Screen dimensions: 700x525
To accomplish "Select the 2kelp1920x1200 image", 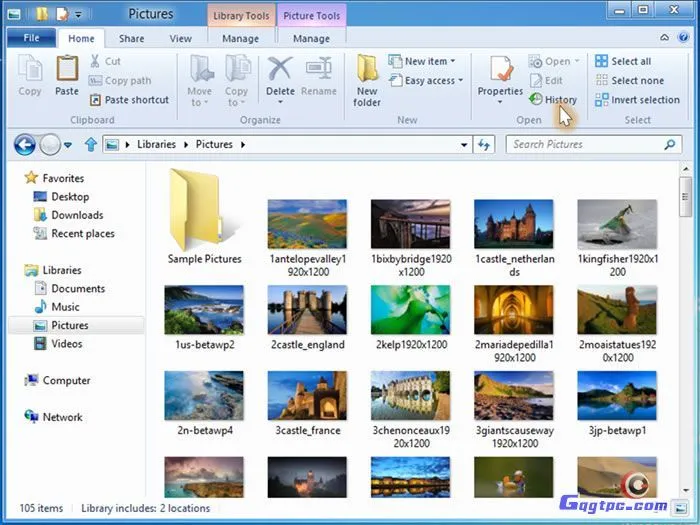I will click(x=411, y=318).
